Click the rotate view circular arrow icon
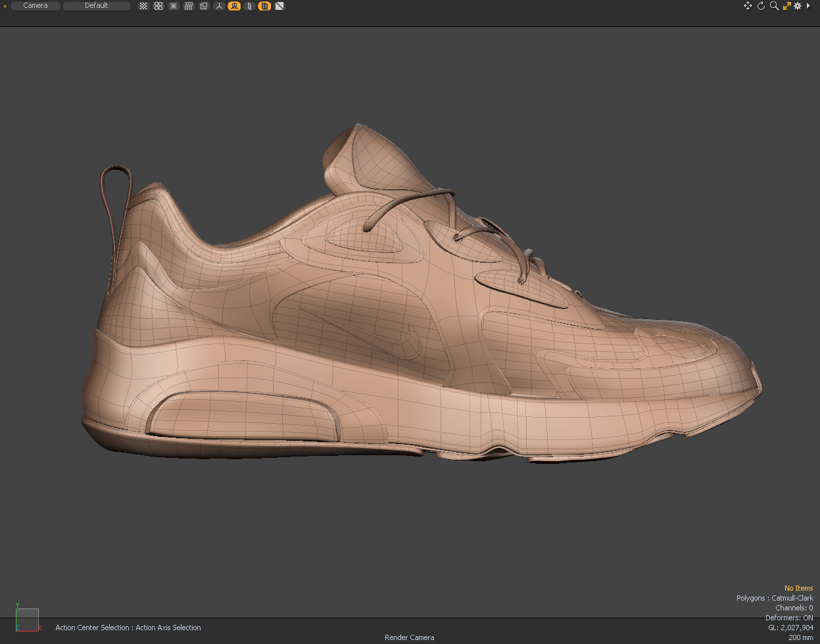 (x=761, y=6)
